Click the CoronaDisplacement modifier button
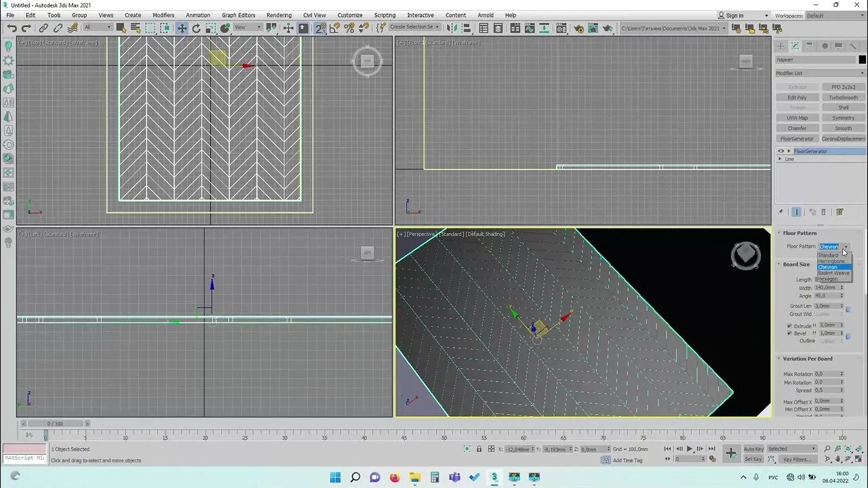 (x=844, y=138)
